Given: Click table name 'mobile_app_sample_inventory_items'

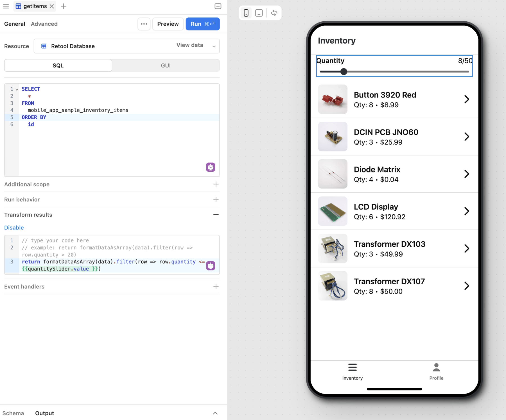Looking at the screenshot, I should tap(78, 110).
